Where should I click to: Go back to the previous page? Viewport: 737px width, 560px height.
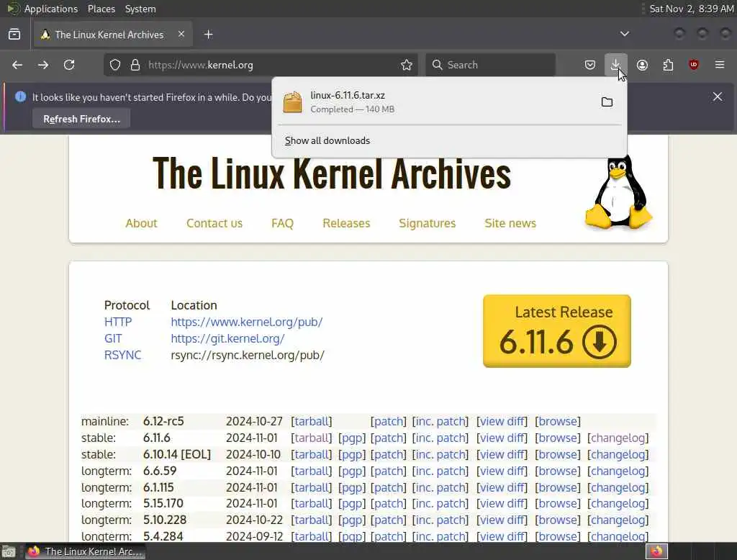17,65
